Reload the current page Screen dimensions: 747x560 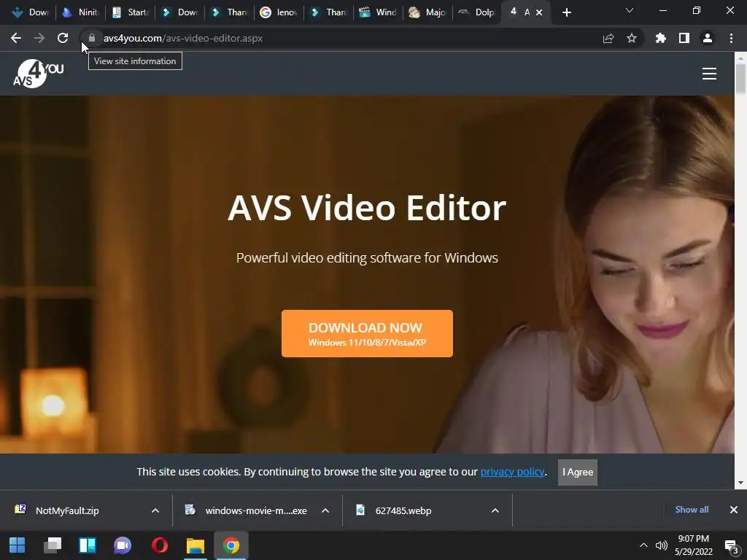tap(63, 38)
